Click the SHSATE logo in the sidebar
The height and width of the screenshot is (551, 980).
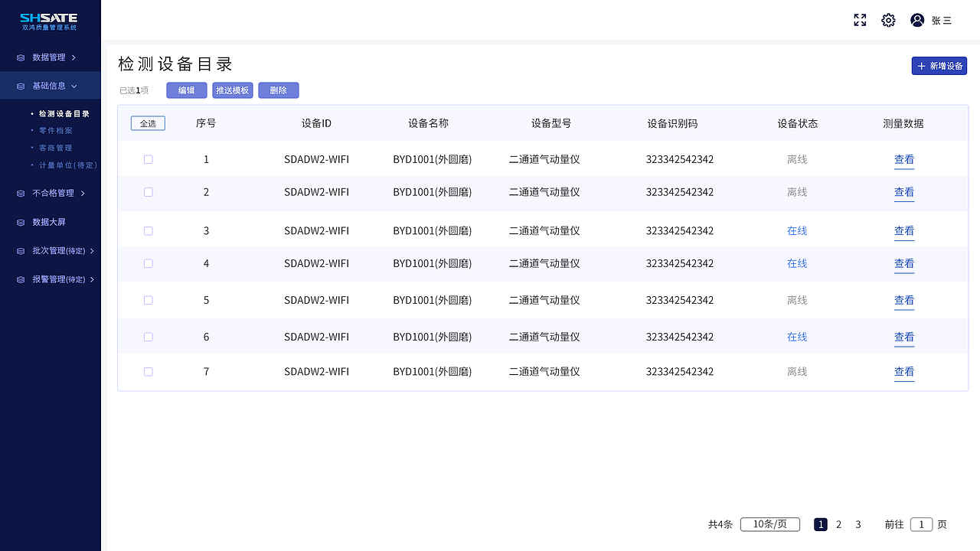[50, 19]
